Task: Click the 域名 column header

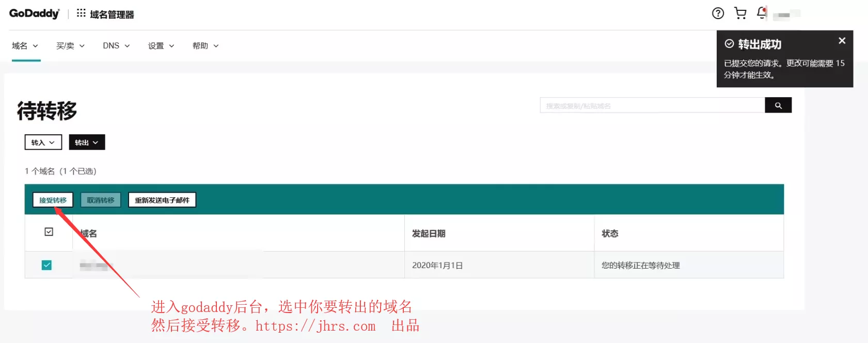Action: click(88, 233)
